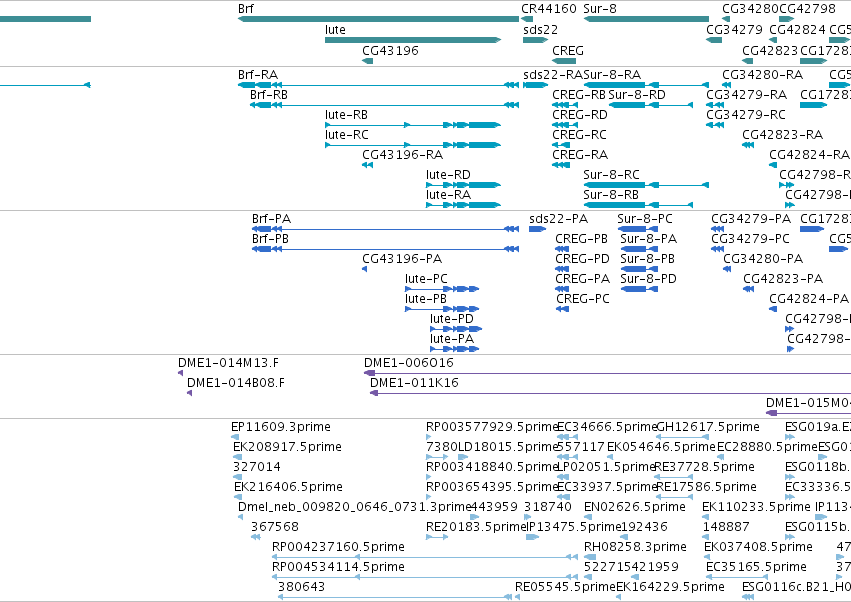
Task: Select the CR44160 gene label
Action: pos(549,9)
